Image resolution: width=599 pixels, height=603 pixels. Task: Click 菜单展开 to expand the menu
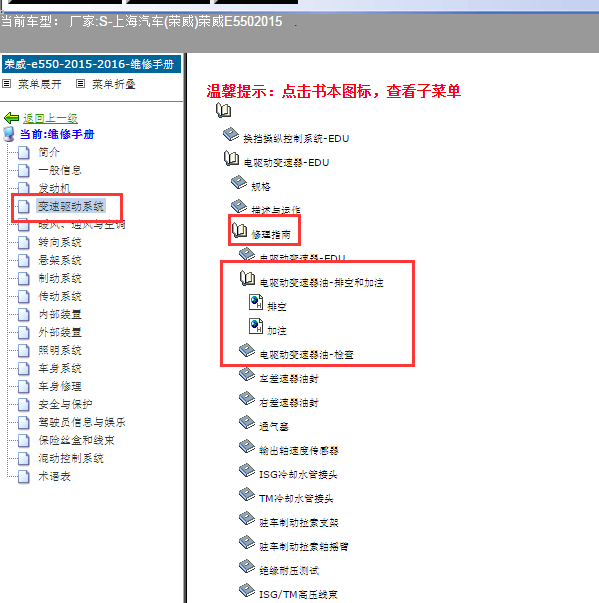[x=40, y=84]
